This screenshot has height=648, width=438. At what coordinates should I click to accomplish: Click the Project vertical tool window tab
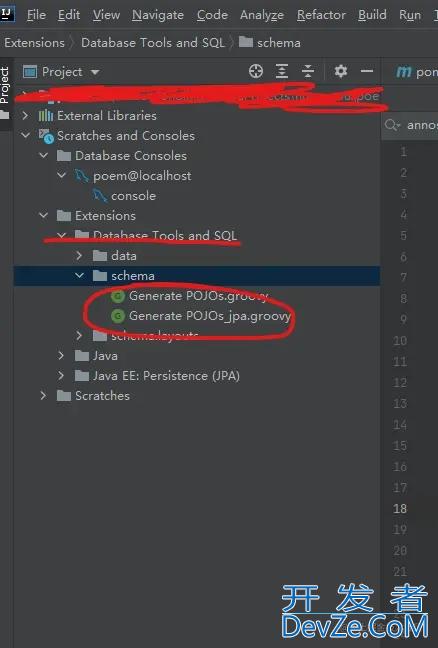(x=5, y=86)
